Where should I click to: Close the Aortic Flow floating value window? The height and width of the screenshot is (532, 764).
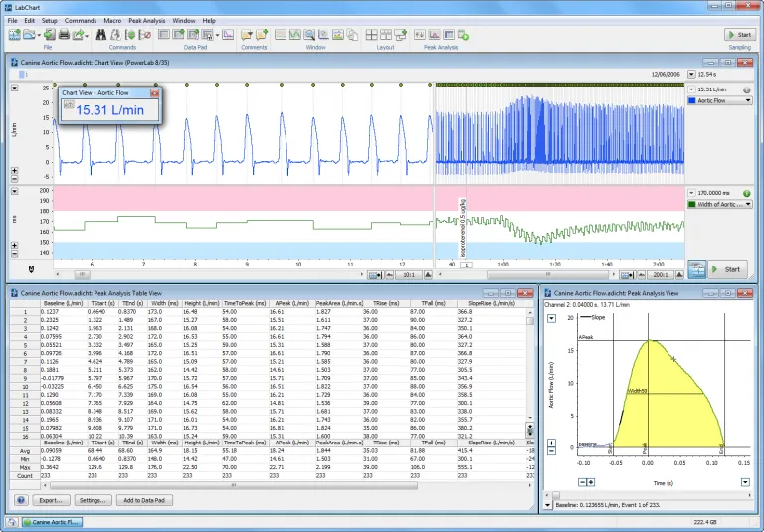click(x=154, y=92)
